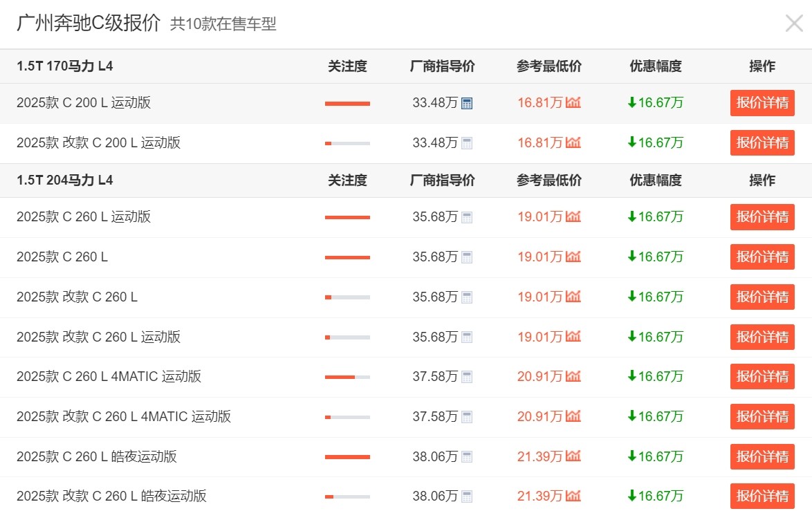Open price trend chart icon for 2025款 改款 C 200 L 运动版
This screenshot has width=812, height=511.
pos(573,142)
